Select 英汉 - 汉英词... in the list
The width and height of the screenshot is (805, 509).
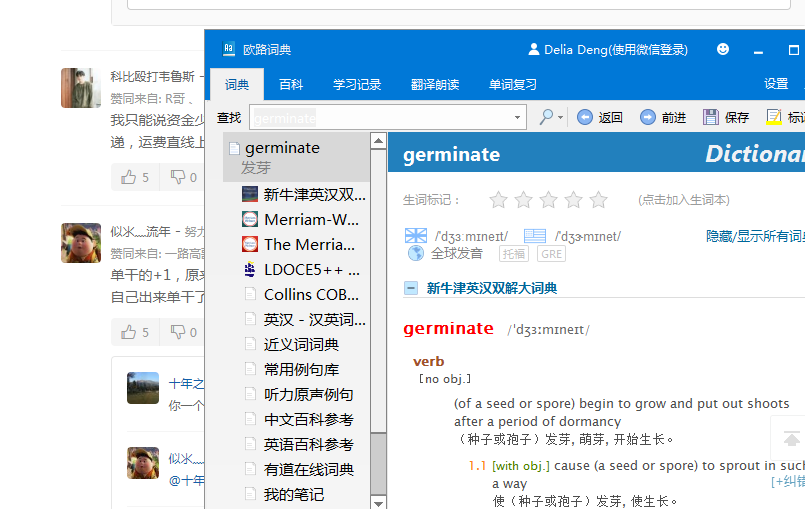coord(304,319)
